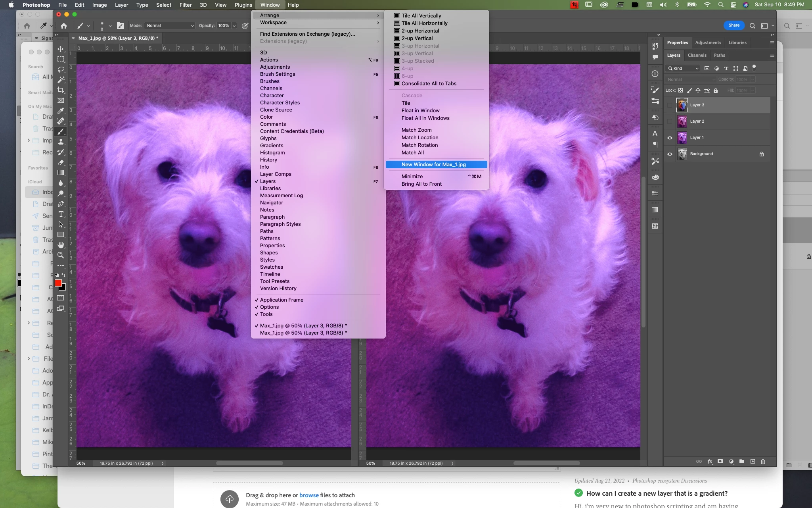Hide the Background layer
812x508 pixels.
click(670, 154)
